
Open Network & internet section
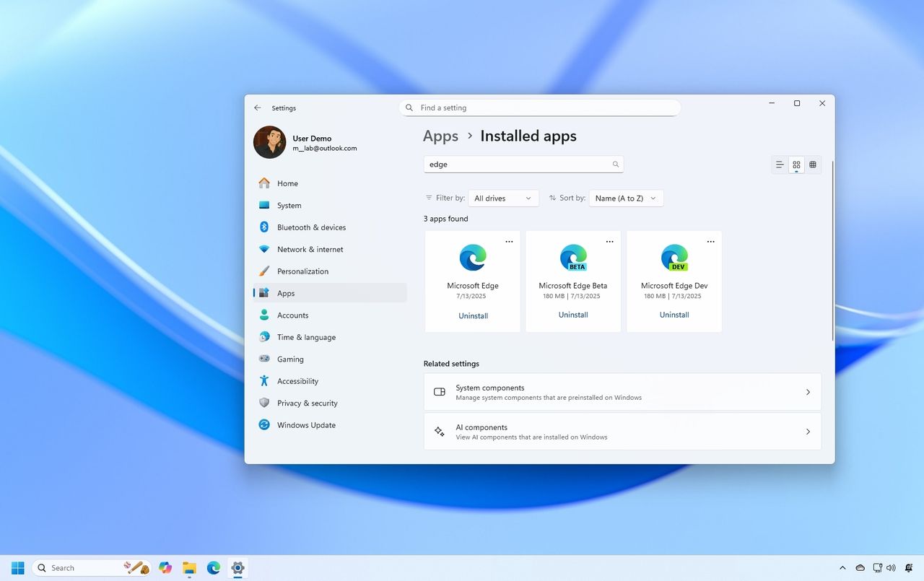coord(330,250)
